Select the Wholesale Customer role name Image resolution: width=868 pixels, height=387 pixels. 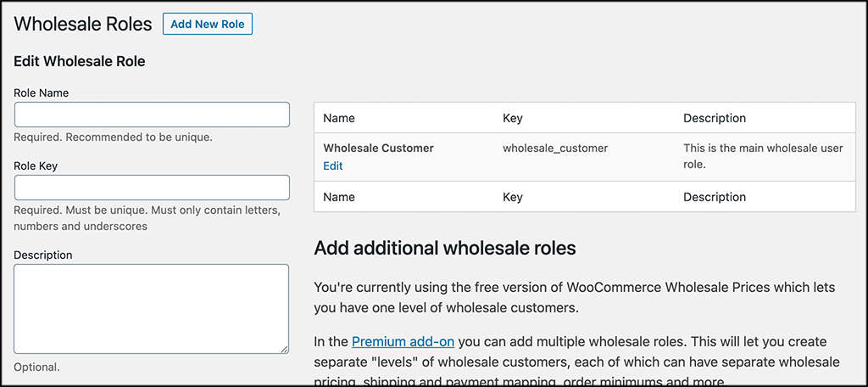(378, 148)
